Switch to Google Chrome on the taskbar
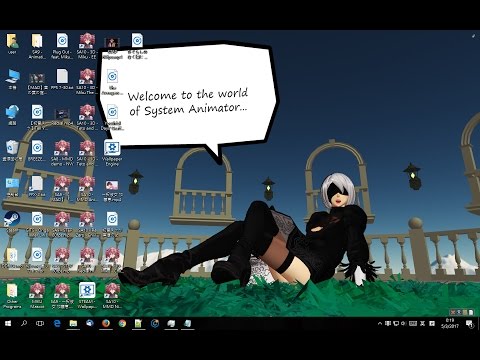The image size is (480, 360). pos(122,323)
